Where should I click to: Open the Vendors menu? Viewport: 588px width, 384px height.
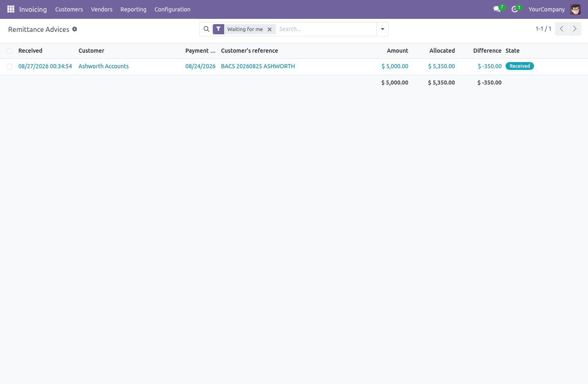102,9
